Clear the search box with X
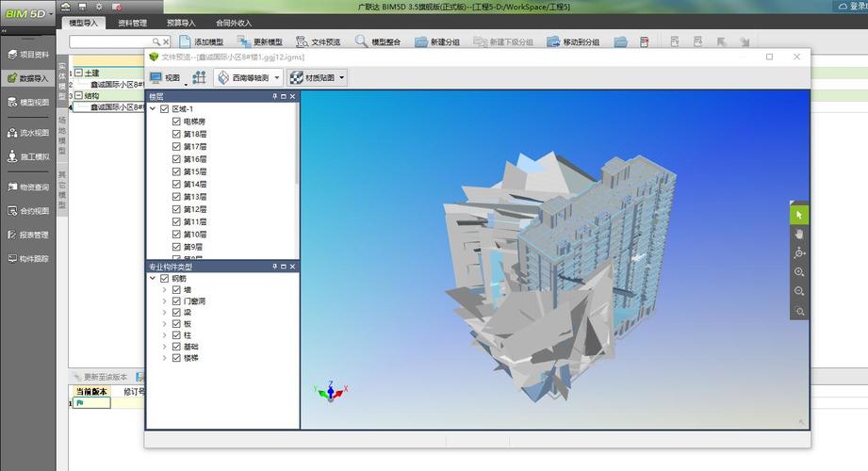This screenshot has height=471, width=868. [166, 41]
